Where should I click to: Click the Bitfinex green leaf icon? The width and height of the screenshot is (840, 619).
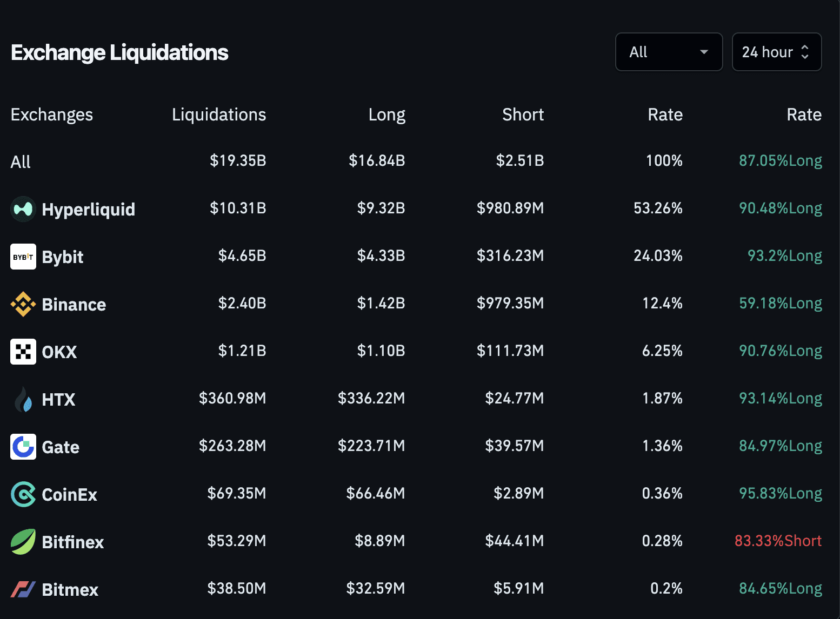(23, 542)
